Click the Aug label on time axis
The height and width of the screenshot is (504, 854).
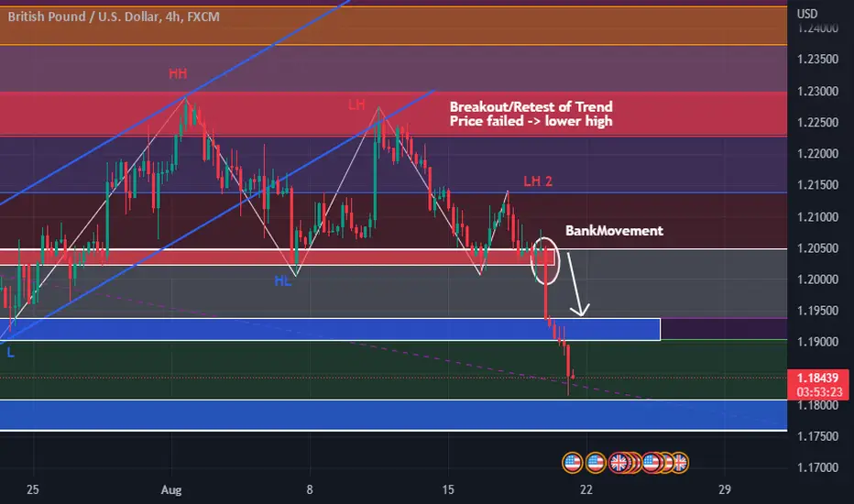click(x=171, y=490)
